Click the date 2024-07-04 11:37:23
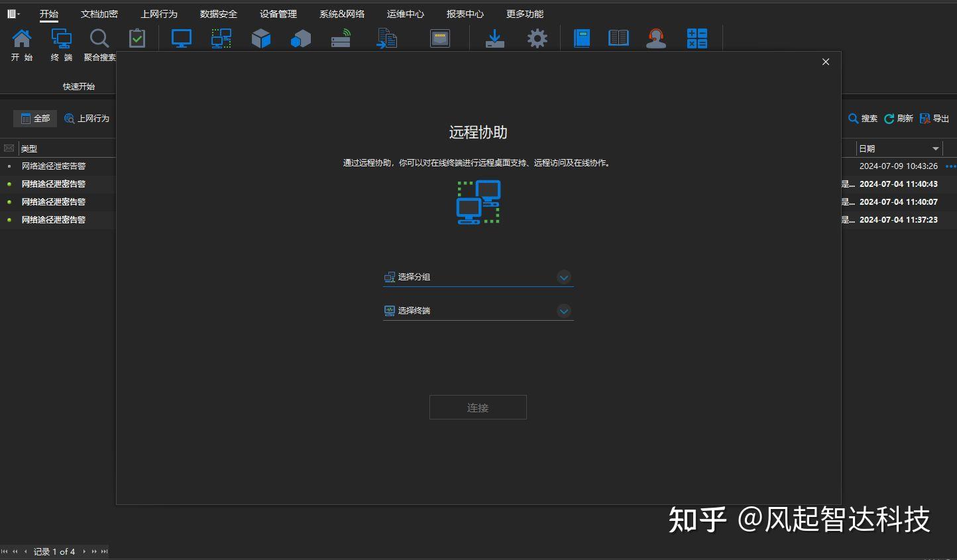 coord(899,220)
